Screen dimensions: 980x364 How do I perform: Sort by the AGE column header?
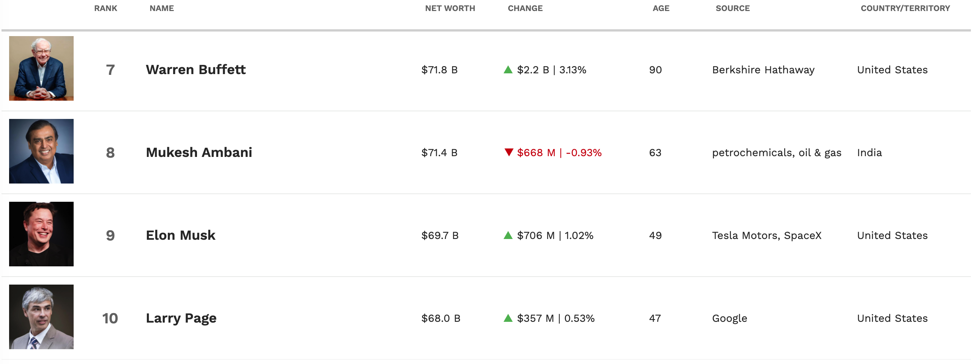click(661, 8)
